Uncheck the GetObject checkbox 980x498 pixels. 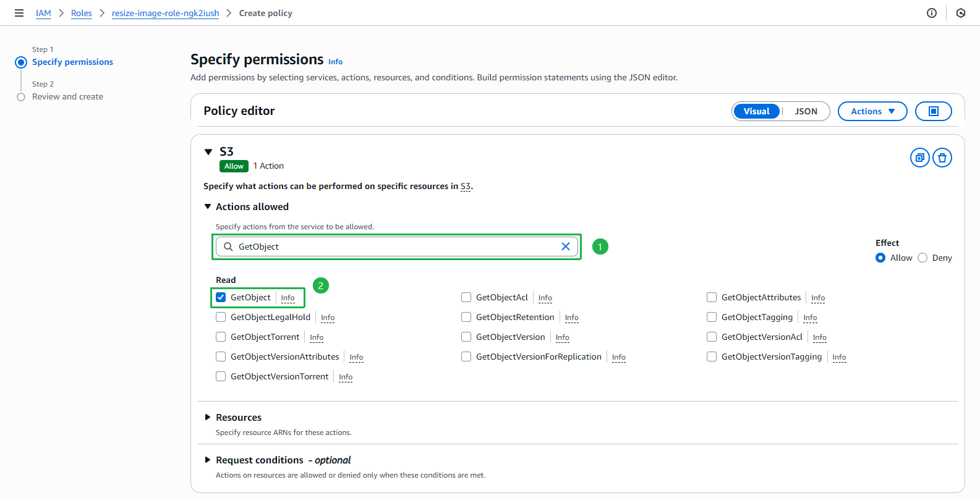click(x=221, y=297)
